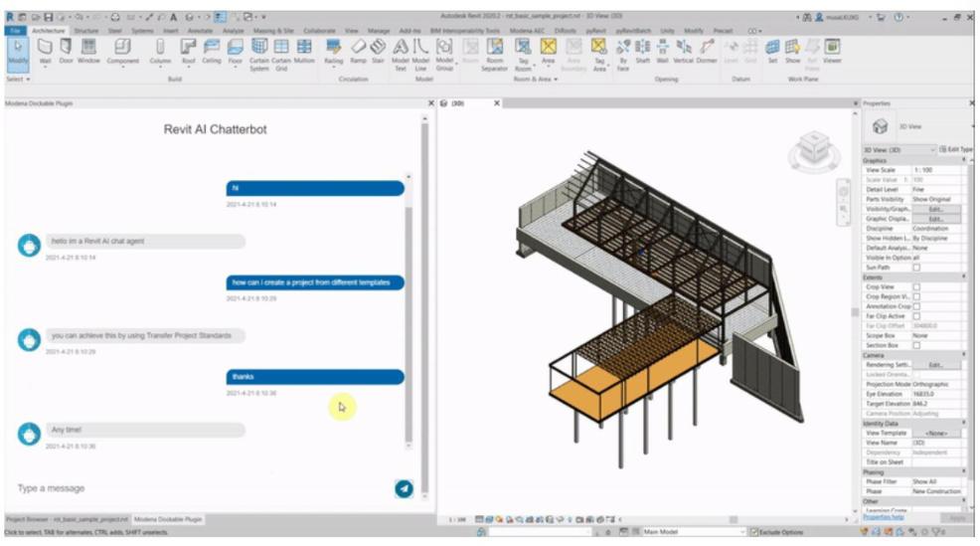Select the Railing tool
The width and height of the screenshot is (980, 546).
click(334, 52)
